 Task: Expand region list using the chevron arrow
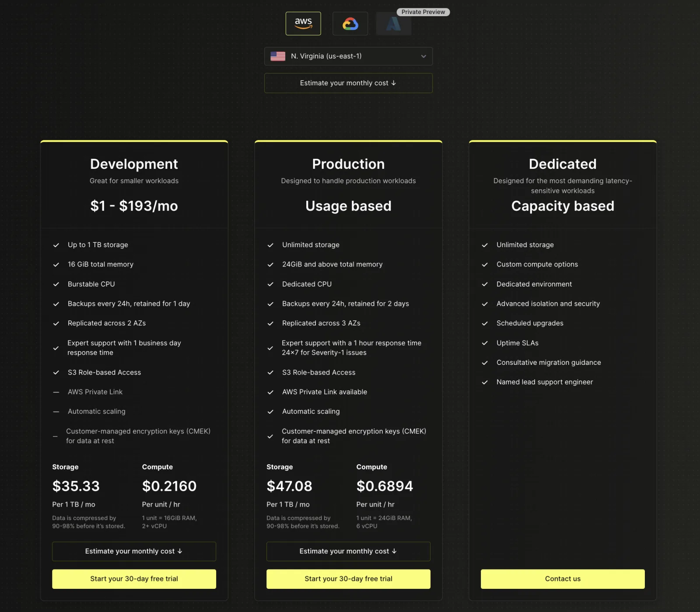[x=423, y=56]
